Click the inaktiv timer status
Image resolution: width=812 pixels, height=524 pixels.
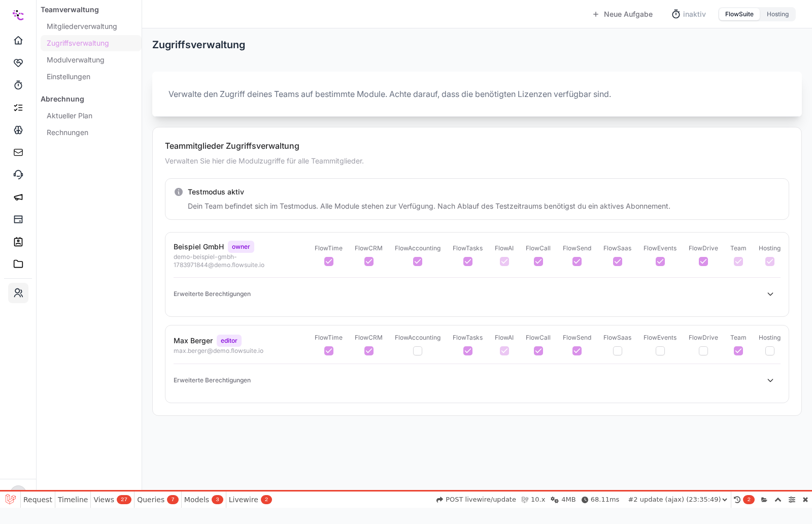pyautogui.click(x=689, y=14)
